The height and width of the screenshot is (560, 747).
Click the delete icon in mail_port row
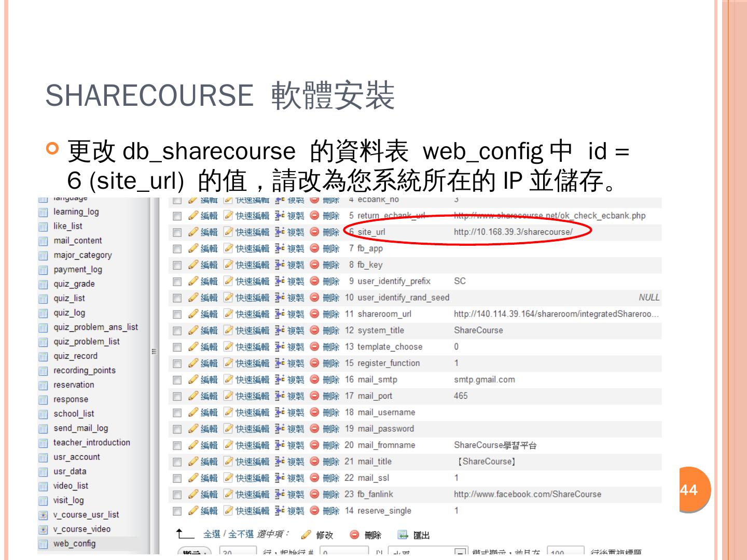click(314, 396)
